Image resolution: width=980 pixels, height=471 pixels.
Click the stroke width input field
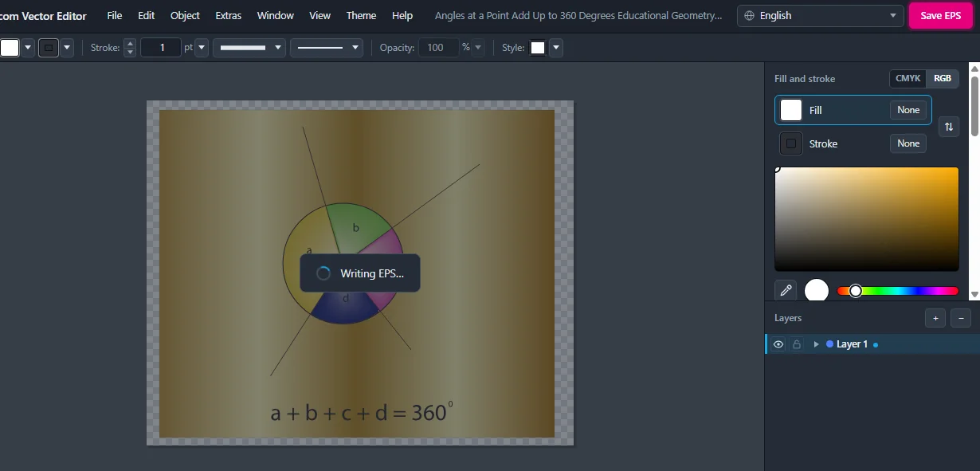[161, 48]
